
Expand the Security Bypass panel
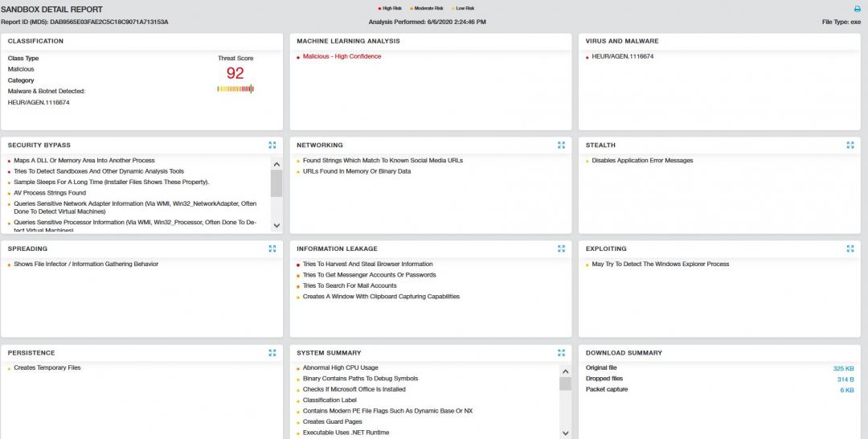(x=272, y=146)
